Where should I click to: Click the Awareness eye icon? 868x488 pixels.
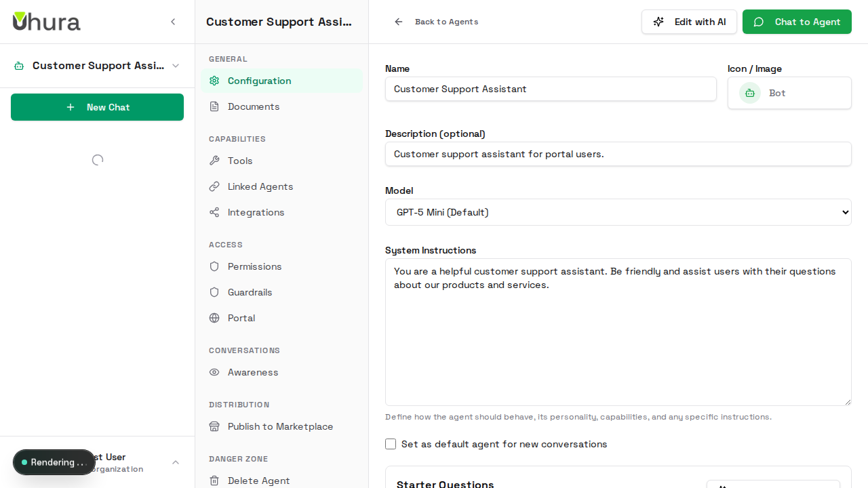click(x=214, y=372)
